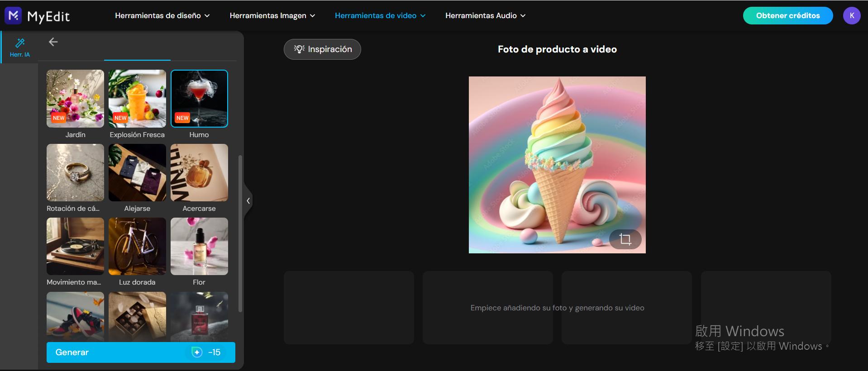Expand Herramientas Imagen menu

click(272, 15)
